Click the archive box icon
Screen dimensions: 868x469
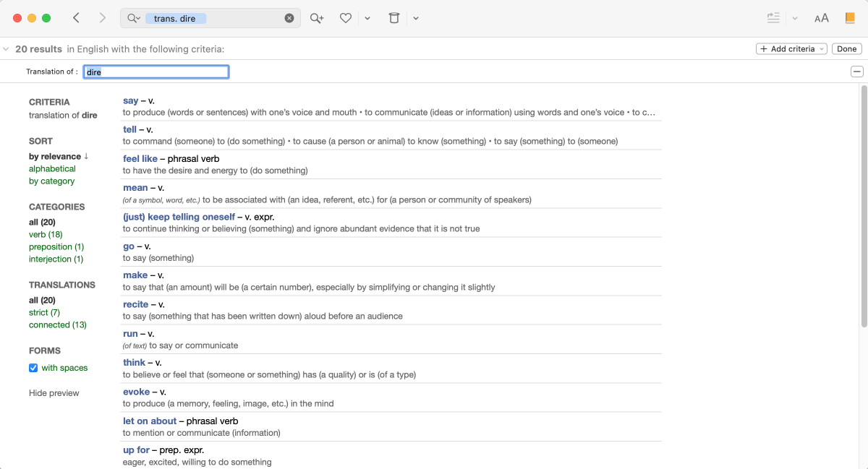(x=394, y=18)
